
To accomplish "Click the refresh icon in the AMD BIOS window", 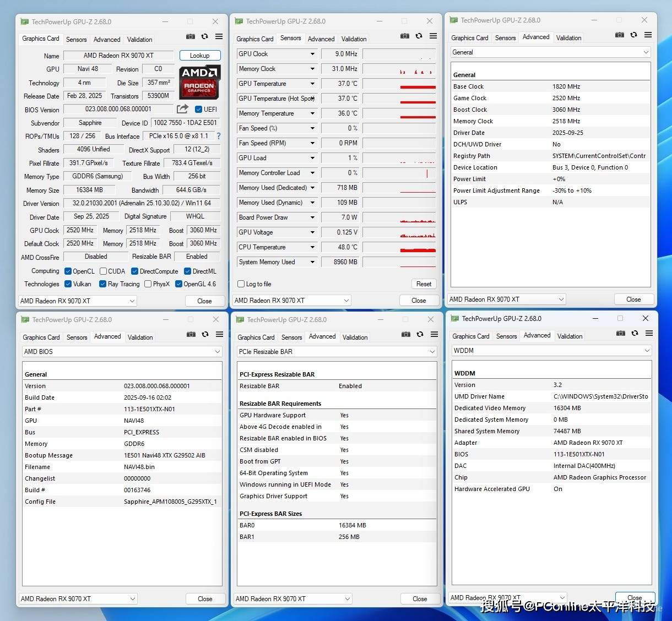I will (x=205, y=334).
